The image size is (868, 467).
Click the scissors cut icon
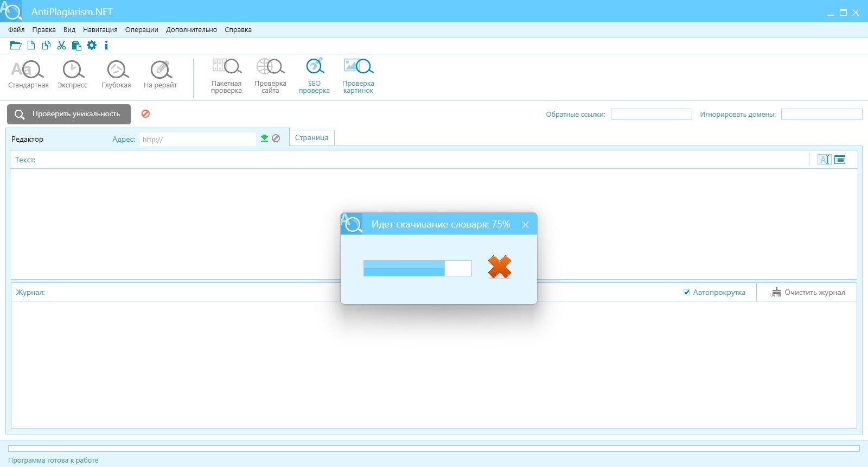point(61,46)
